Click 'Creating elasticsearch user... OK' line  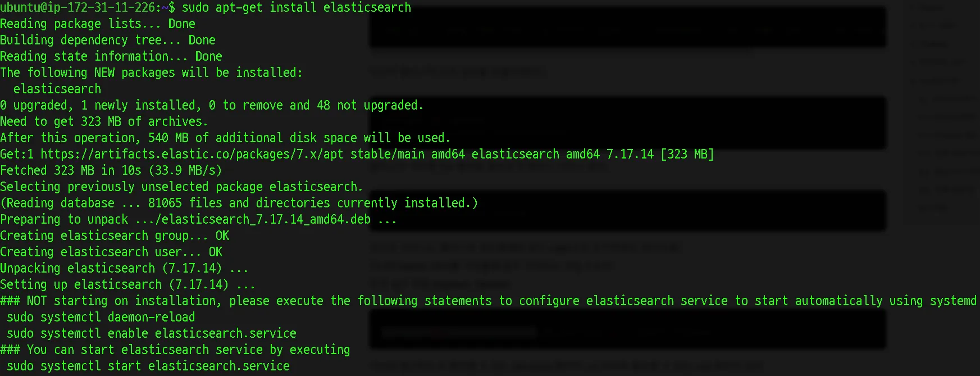(111, 252)
